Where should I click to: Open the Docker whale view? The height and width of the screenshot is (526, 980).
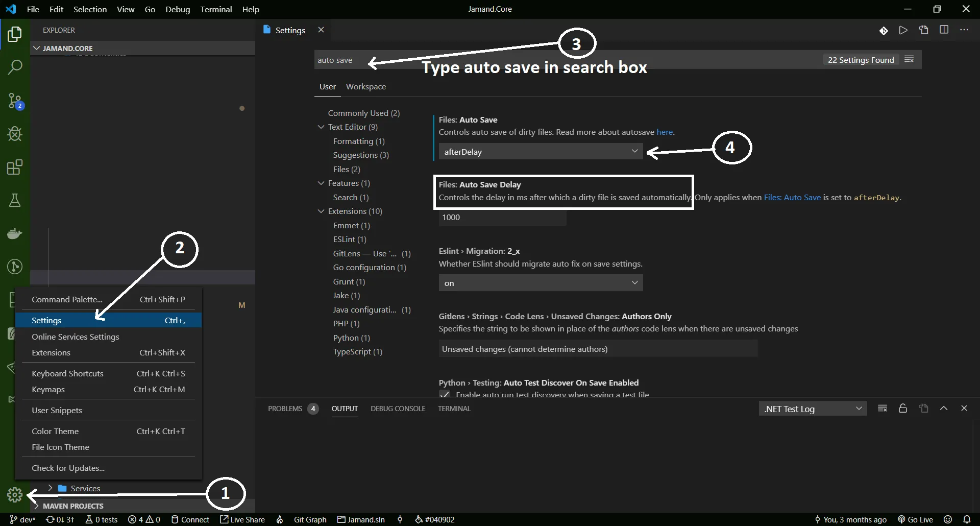click(15, 233)
